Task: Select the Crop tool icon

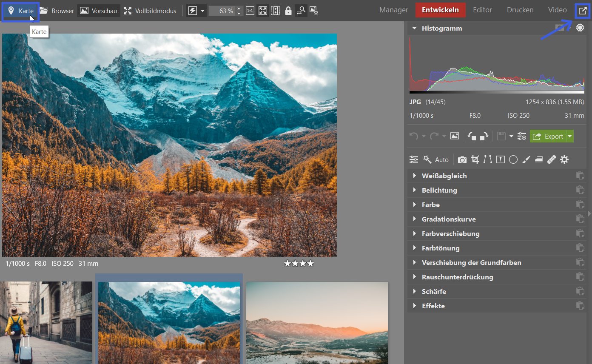Action: pyautogui.click(x=475, y=160)
